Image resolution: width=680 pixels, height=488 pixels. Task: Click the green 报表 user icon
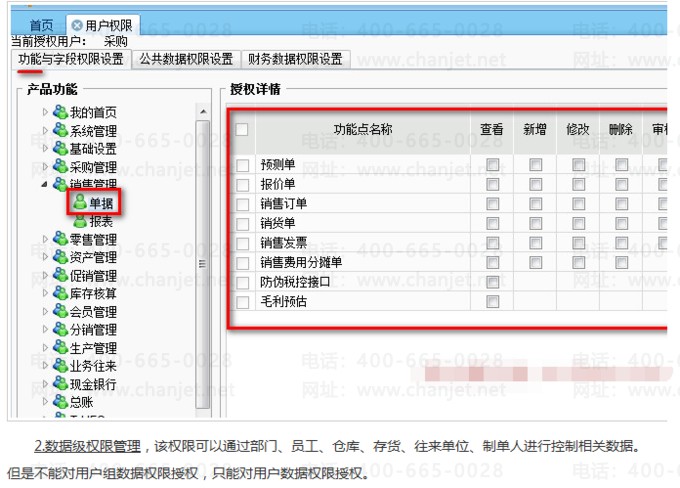click(x=80, y=221)
